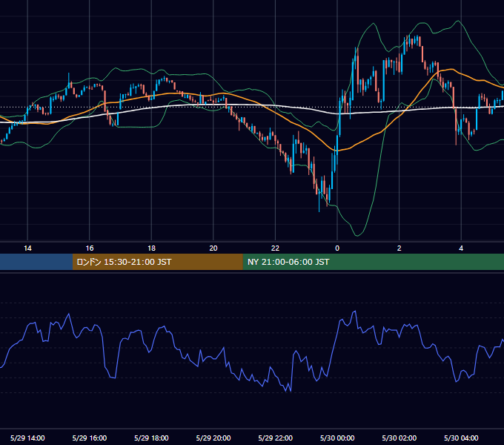
Task: Click the 2 hour axis label
Action: pyautogui.click(x=399, y=248)
